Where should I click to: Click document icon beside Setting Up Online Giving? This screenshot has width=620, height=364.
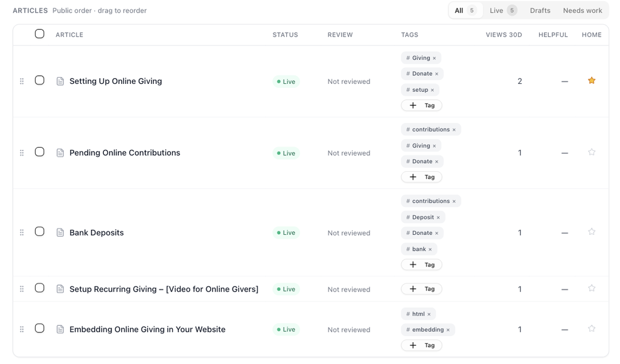click(60, 81)
